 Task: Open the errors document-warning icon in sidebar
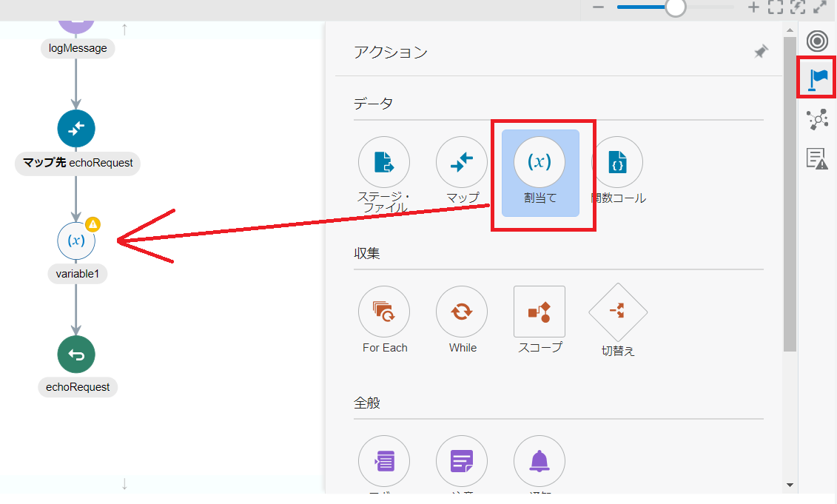pyautogui.click(x=817, y=158)
